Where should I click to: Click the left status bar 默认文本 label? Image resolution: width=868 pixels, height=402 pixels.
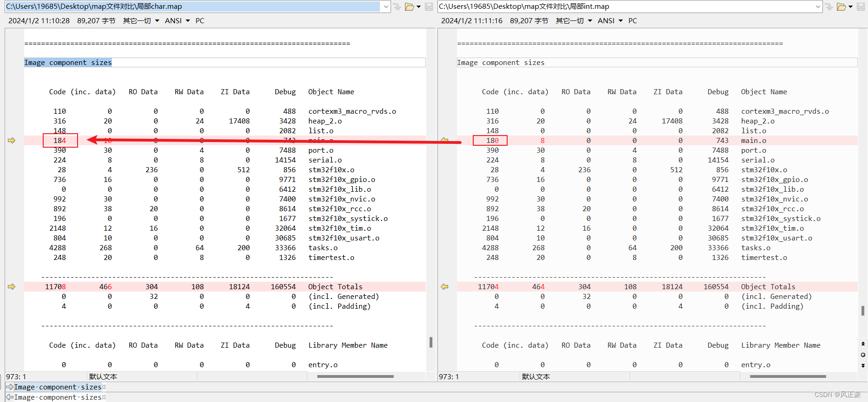(103, 376)
